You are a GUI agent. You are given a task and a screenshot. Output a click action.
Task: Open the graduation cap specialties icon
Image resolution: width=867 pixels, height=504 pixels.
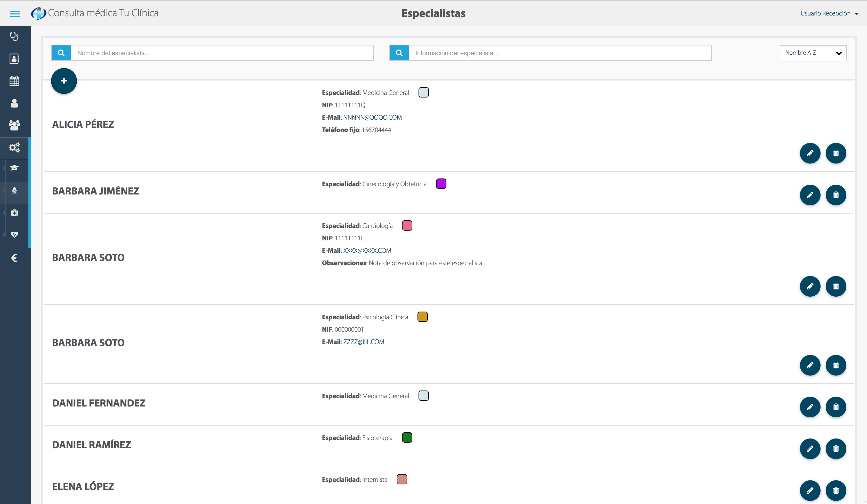point(14,168)
